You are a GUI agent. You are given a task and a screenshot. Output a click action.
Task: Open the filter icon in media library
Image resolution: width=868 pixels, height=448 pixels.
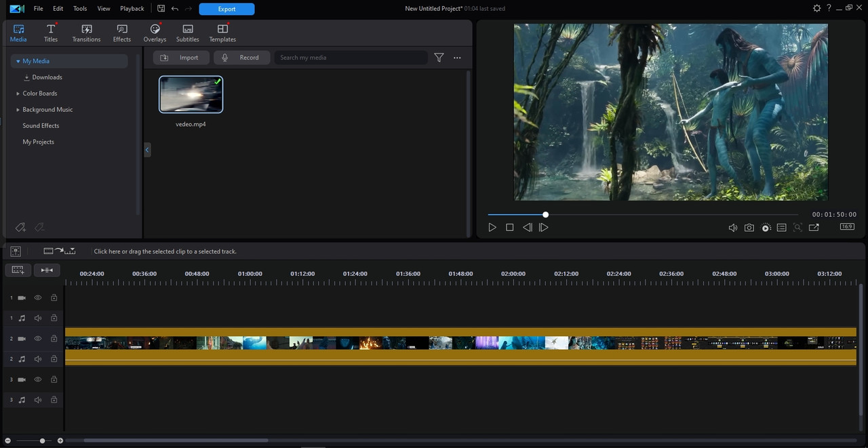tap(439, 58)
